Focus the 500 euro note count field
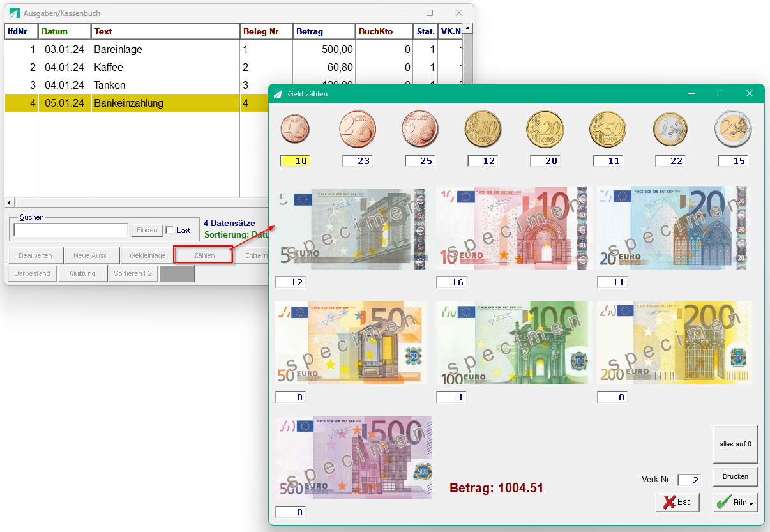Image resolution: width=770 pixels, height=532 pixels. coord(291,512)
